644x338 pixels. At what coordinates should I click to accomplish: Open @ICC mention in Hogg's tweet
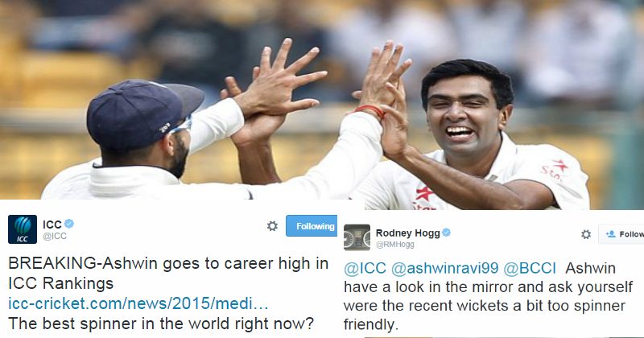point(365,268)
